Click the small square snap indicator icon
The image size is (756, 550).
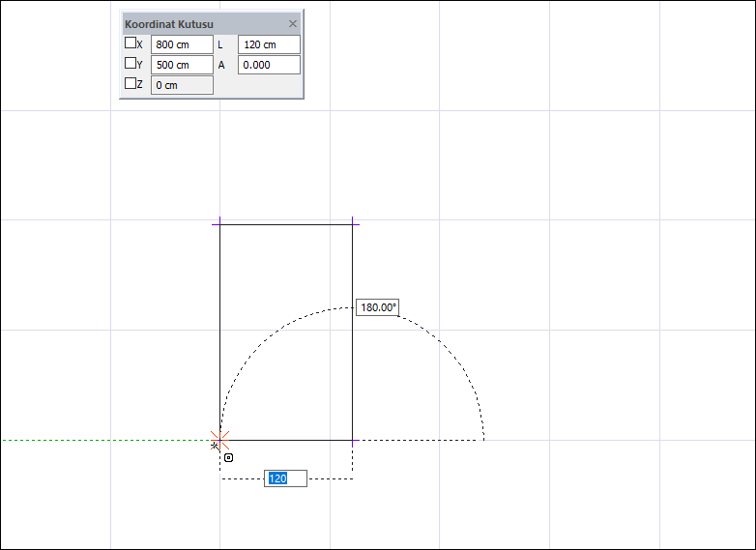click(x=228, y=458)
